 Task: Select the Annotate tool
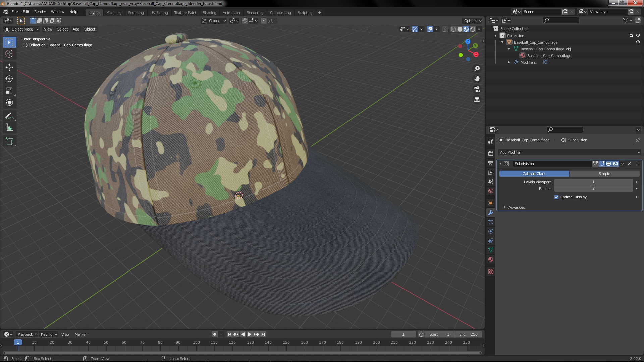9,116
